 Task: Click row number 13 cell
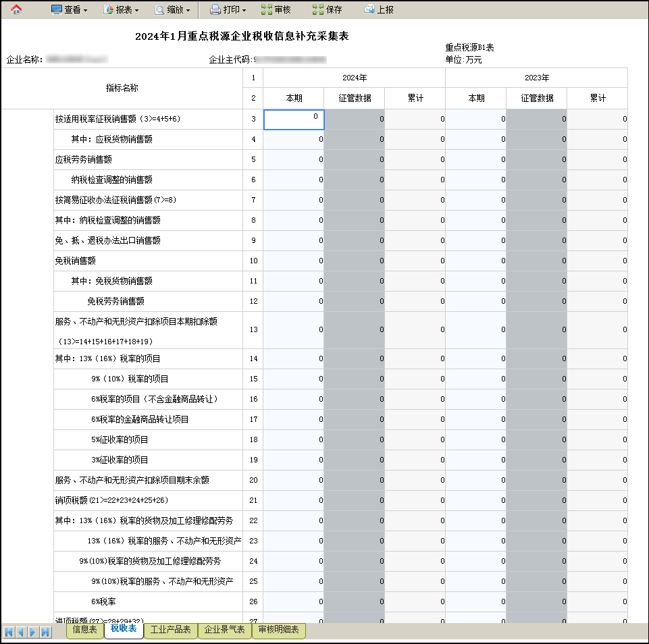(253, 329)
